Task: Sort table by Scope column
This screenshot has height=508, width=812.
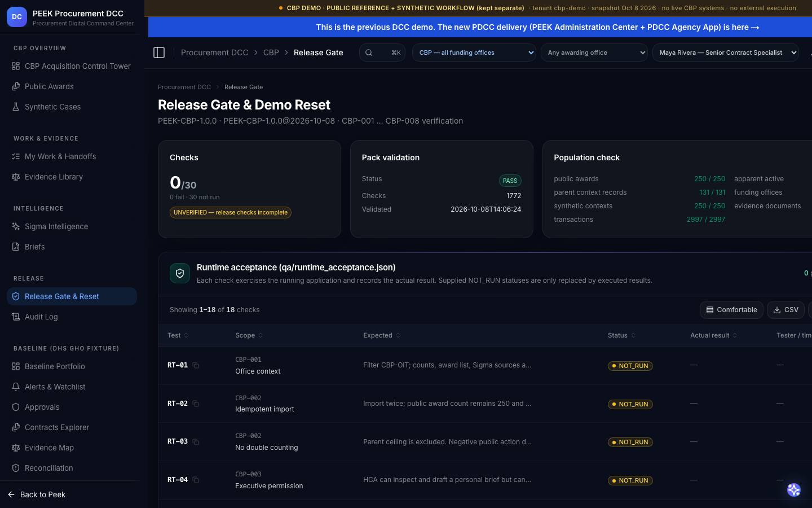Action: coord(249,335)
